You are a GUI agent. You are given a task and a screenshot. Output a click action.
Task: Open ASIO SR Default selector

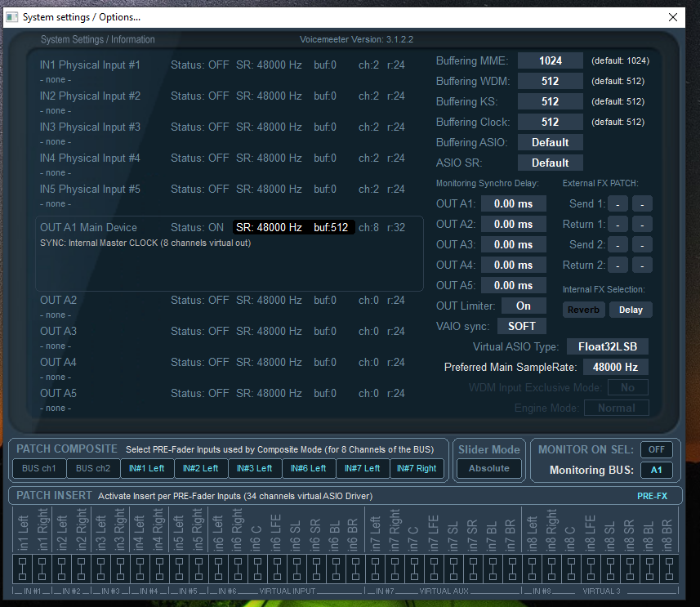click(x=550, y=163)
